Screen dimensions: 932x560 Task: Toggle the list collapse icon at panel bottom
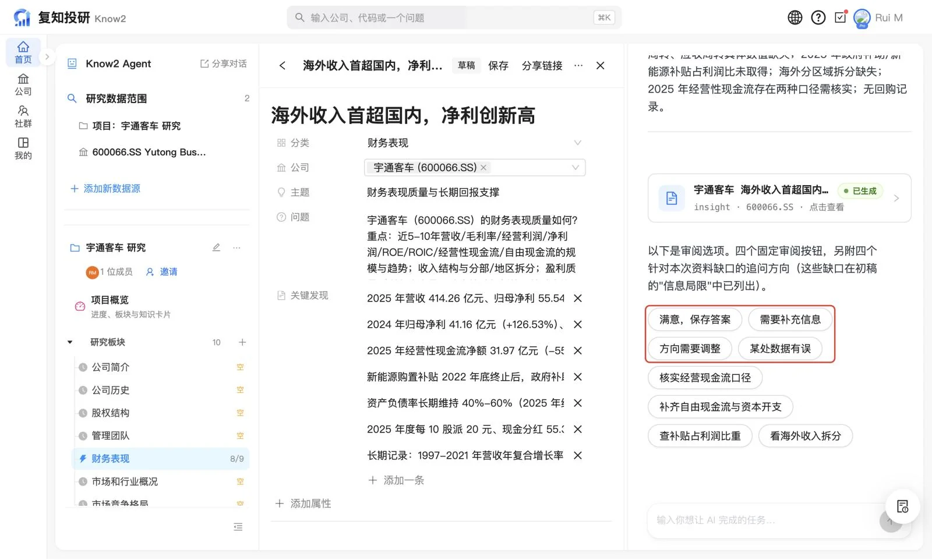point(238,527)
